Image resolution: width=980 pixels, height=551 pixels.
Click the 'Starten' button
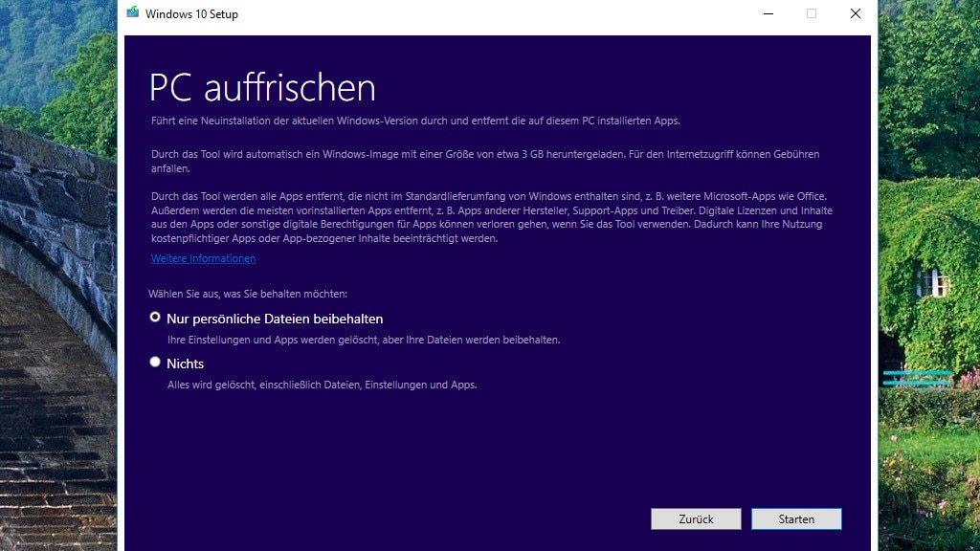796,519
